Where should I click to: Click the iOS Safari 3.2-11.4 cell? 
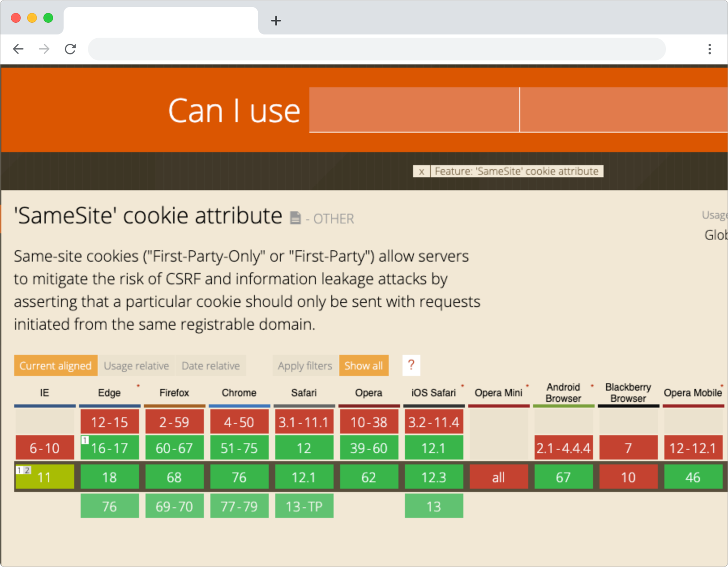click(434, 422)
